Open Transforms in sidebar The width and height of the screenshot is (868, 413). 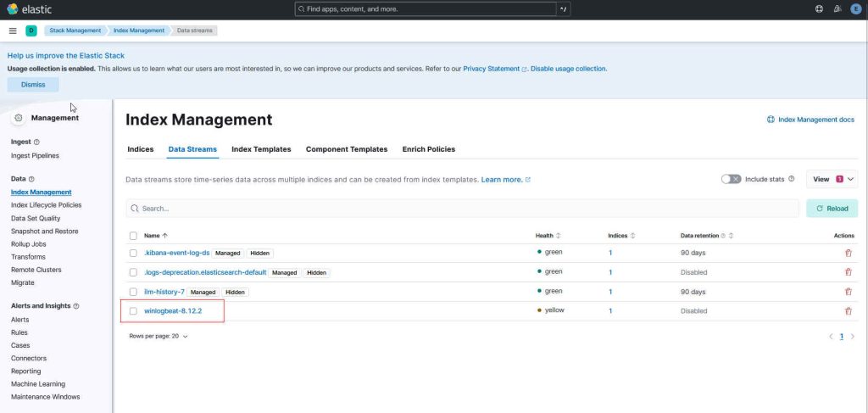(x=28, y=257)
